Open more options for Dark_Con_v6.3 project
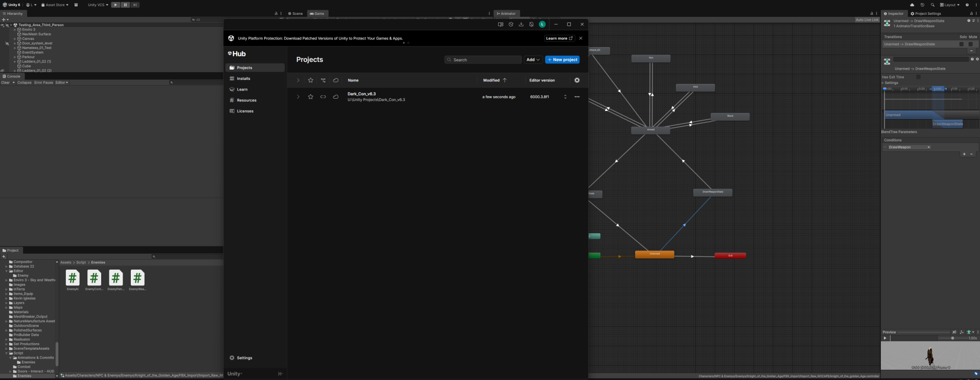Image resolution: width=980 pixels, height=380 pixels. (x=577, y=97)
